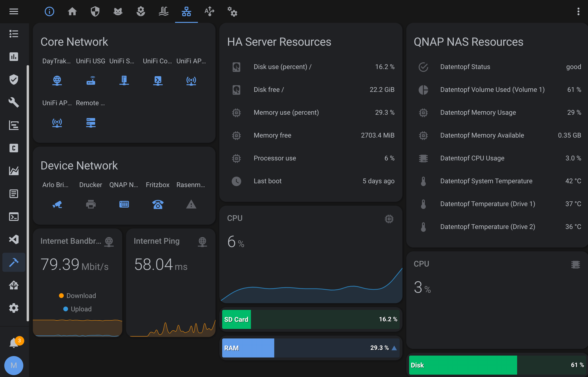The height and width of the screenshot is (377, 588).
Task: Click the SD Card usage bar
Action: coord(311,319)
